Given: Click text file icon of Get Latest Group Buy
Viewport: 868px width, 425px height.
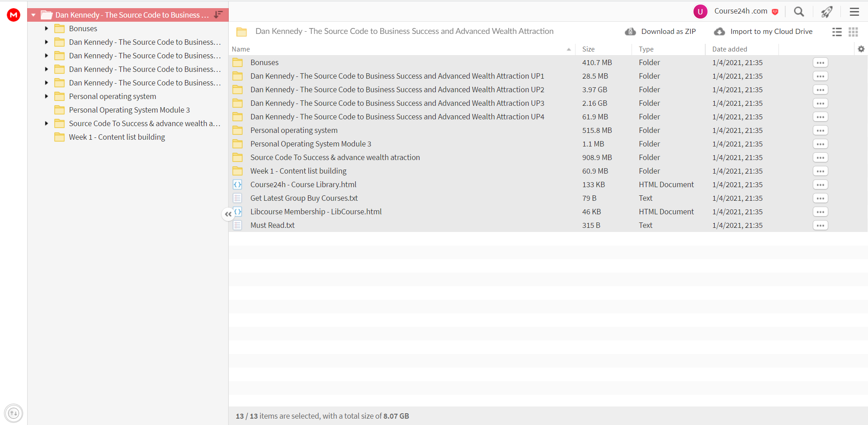Looking at the screenshot, I should click(x=237, y=198).
